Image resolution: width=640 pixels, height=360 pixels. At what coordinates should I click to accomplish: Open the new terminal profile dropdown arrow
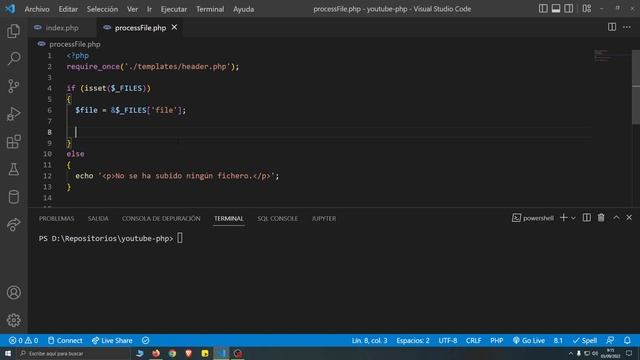pos(573,218)
